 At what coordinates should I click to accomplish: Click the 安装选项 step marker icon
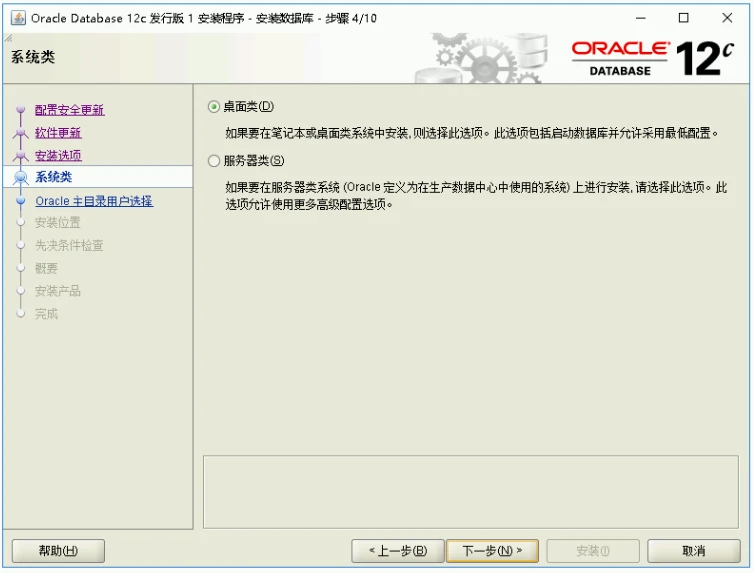click(20, 155)
